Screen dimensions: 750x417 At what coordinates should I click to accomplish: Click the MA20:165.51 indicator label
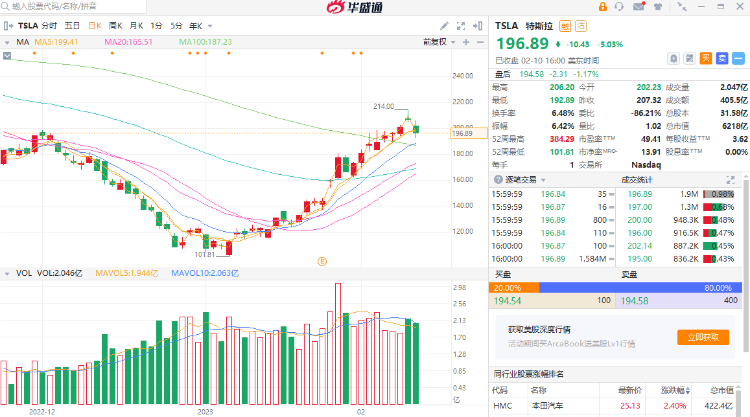coord(128,42)
